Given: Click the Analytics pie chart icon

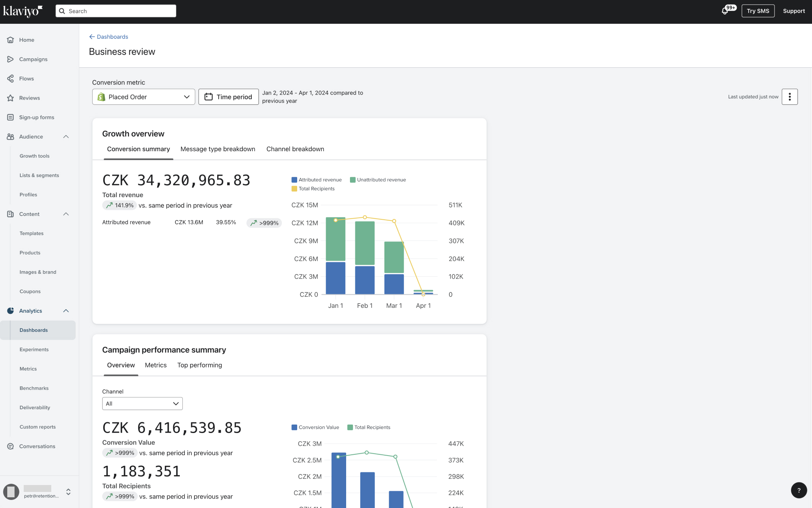Looking at the screenshot, I should pos(10,311).
